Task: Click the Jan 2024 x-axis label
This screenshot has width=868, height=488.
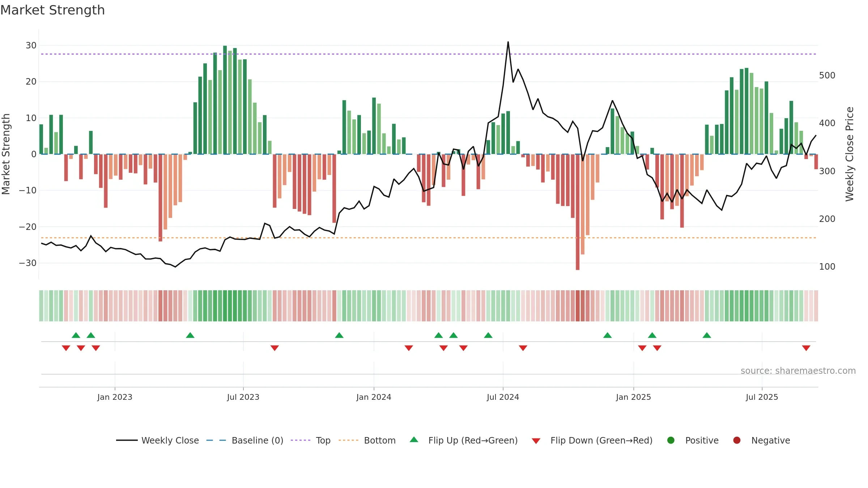Action: [374, 397]
